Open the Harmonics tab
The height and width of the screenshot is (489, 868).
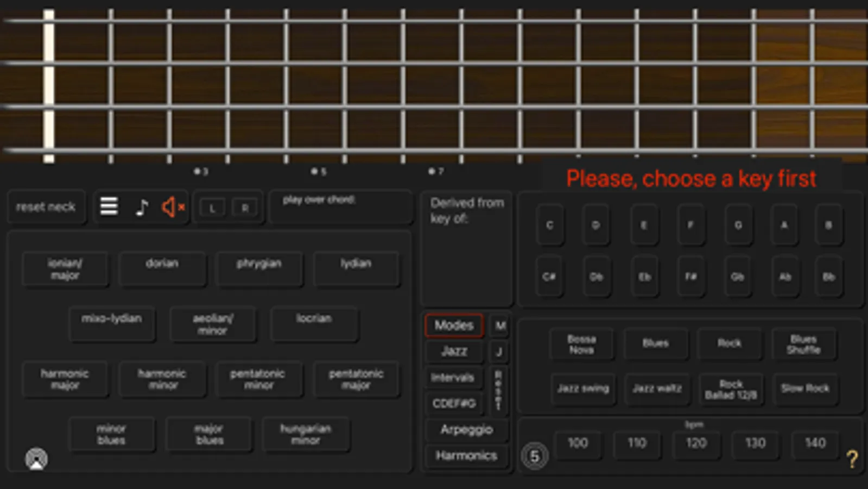tap(466, 456)
